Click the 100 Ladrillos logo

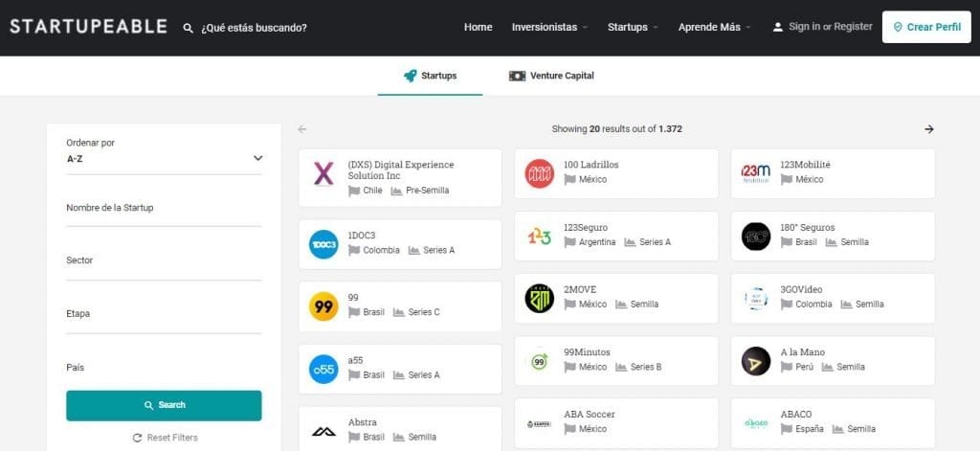click(539, 173)
